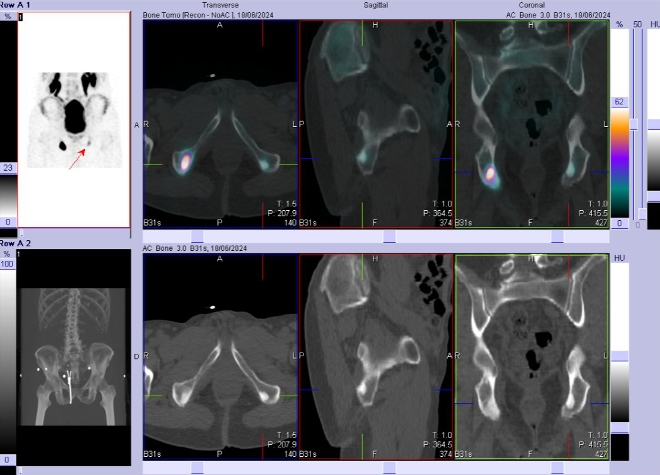Click the P: 415.5 position text in fused coronal view
Viewport: 660px width, 475px height.
coord(593,213)
